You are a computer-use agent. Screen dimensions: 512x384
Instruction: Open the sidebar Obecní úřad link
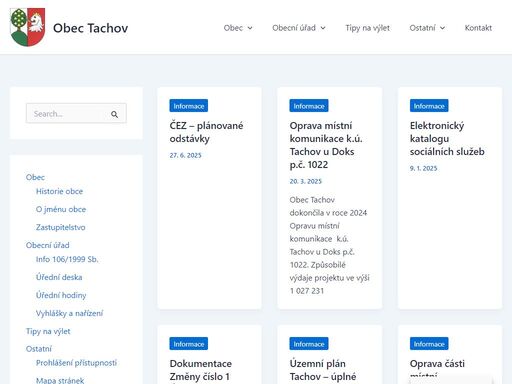click(48, 245)
